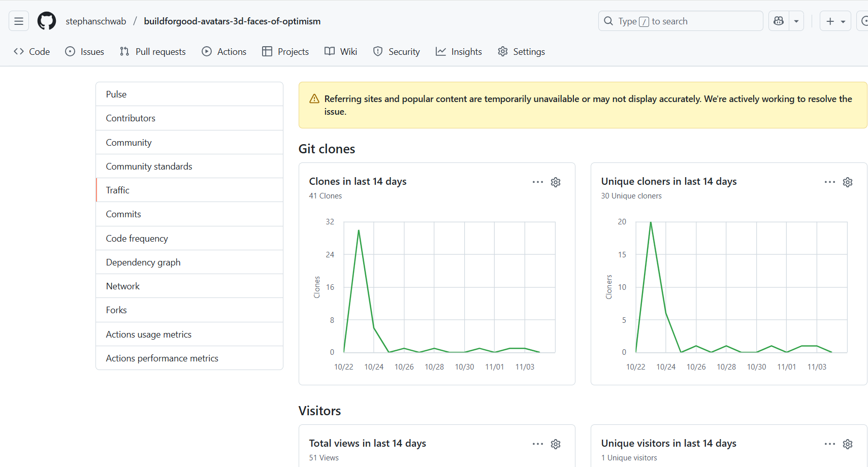
Task: Select Code frequency in sidebar
Action: pyautogui.click(x=137, y=239)
